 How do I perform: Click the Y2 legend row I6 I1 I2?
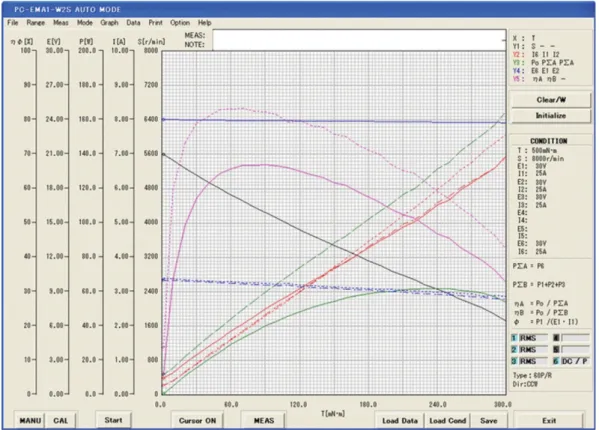pos(536,55)
